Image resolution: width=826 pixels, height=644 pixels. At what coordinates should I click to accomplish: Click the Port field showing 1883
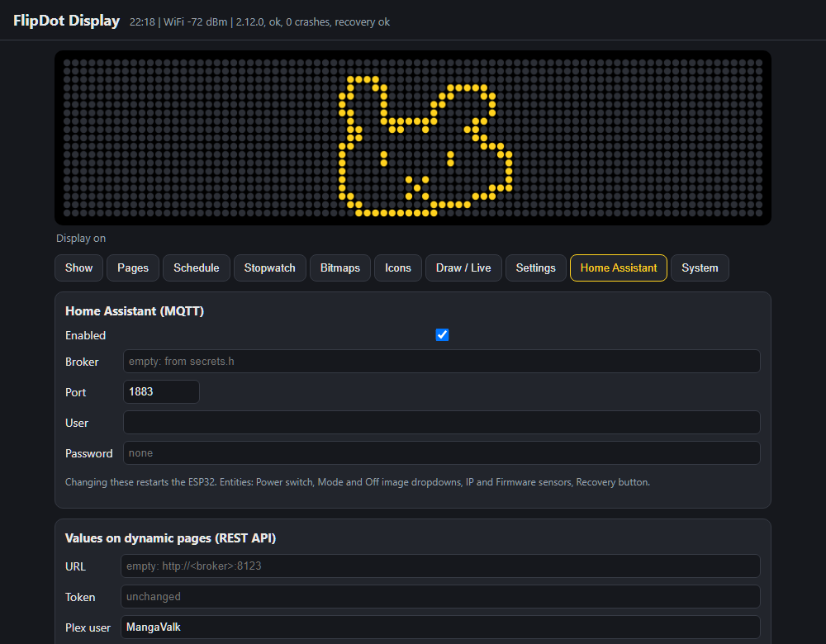(x=161, y=392)
